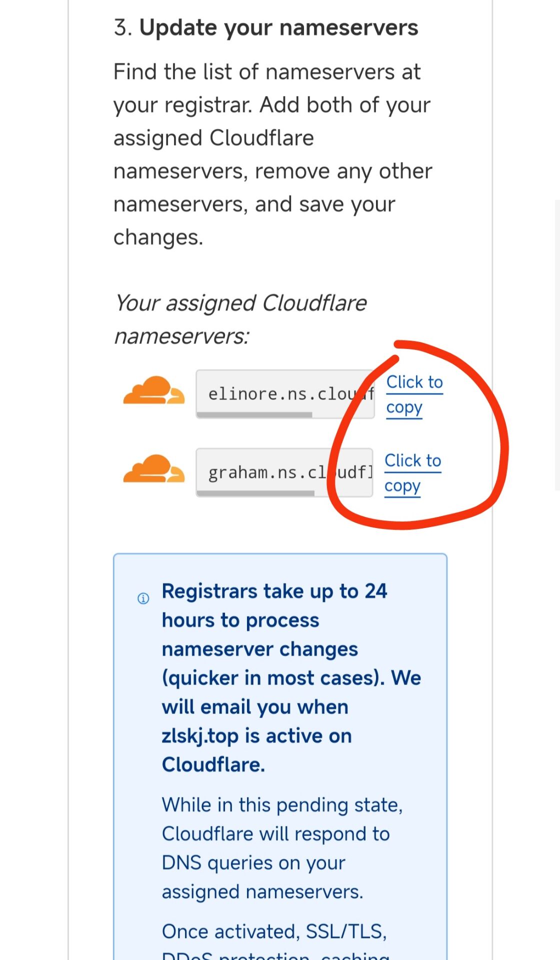Click the zlskj.top domain name text
The width and height of the screenshot is (560, 960).
point(200,736)
